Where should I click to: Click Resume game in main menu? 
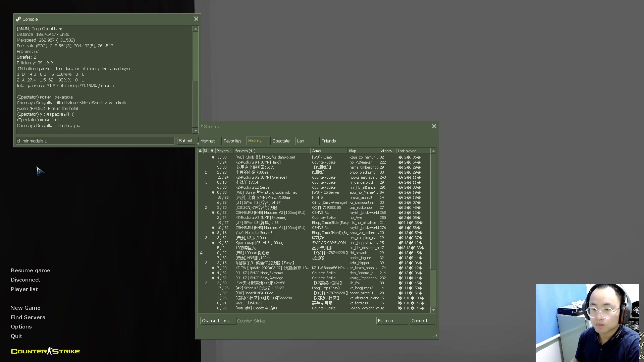30,270
